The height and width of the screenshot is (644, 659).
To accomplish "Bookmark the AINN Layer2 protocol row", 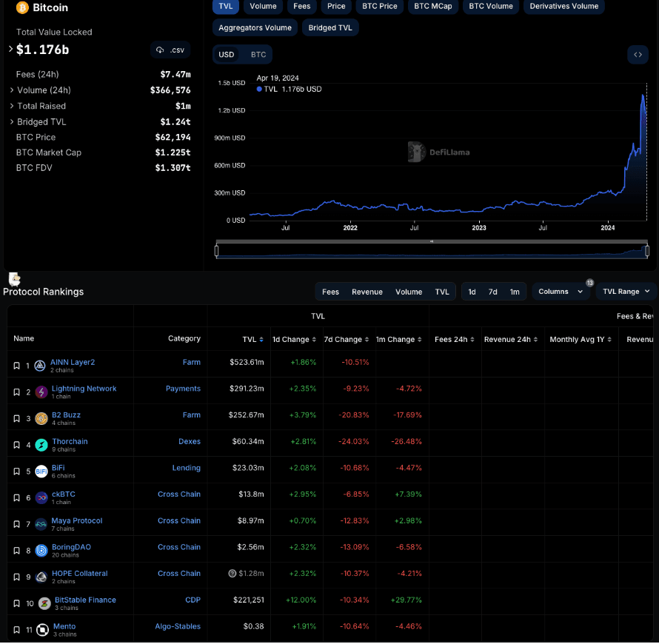I will pyautogui.click(x=16, y=366).
